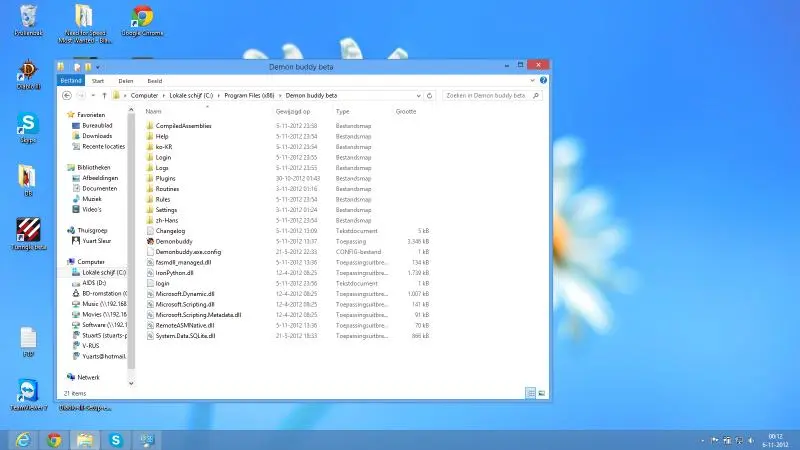Refresh the current folder view
The height and width of the screenshot is (450, 800).
coord(429,95)
